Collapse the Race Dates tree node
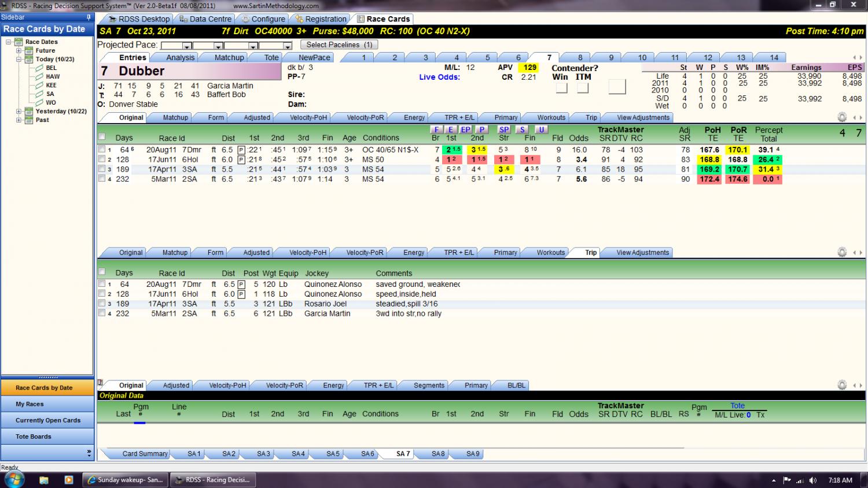The width and height of the screenshot is (868, 488). point(9,42)
